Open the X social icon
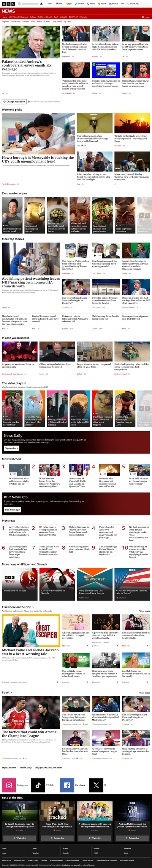Viewport: 152px width, 868px height. [96, 785]
